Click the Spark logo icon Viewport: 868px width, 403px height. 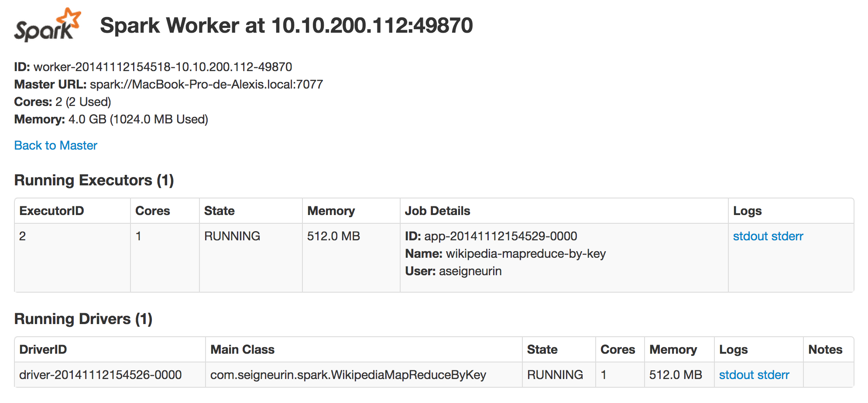click(47, 25)
